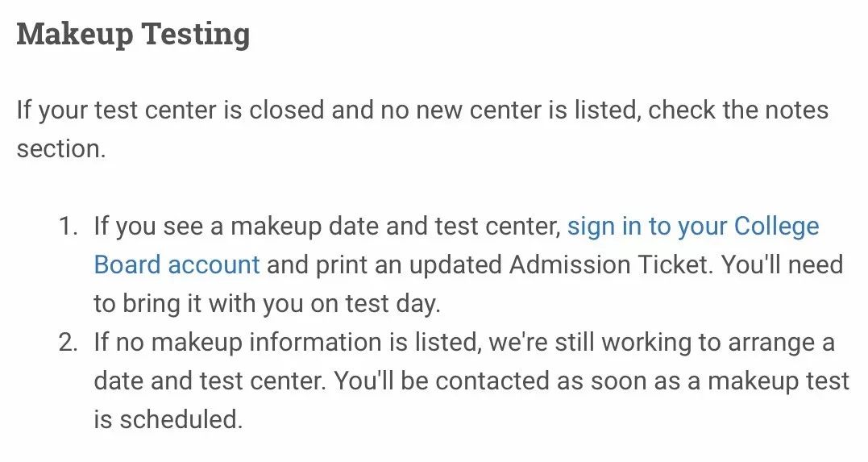
Task: Select the "Makeup Testing" heading
Action: pyautogui.click(x=134, y=35)
